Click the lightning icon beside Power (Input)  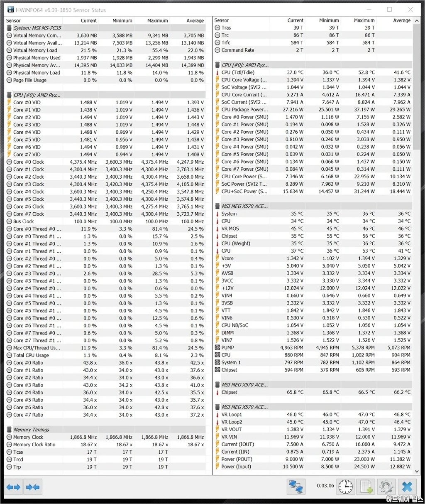tap(217, 467)
